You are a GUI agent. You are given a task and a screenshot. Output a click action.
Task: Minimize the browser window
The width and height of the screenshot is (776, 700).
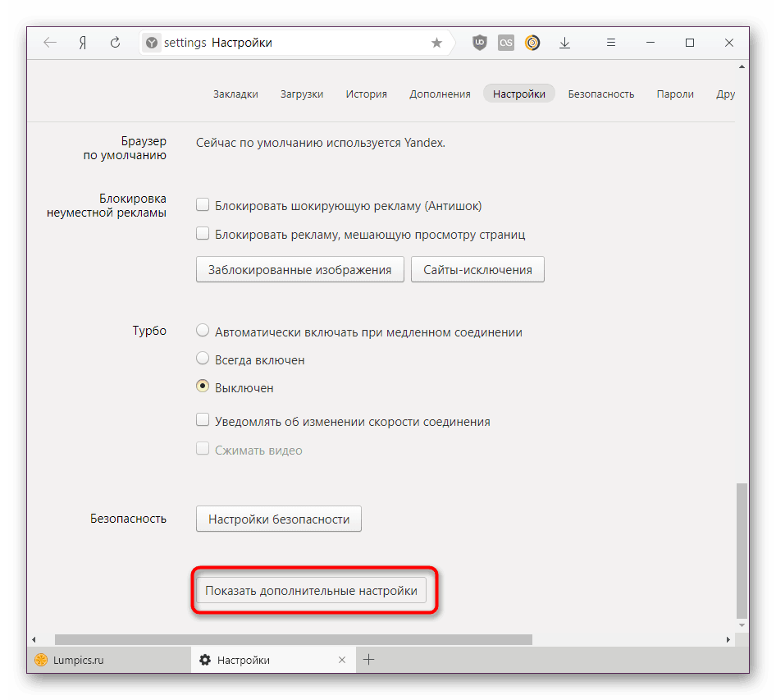click(650, 43)
